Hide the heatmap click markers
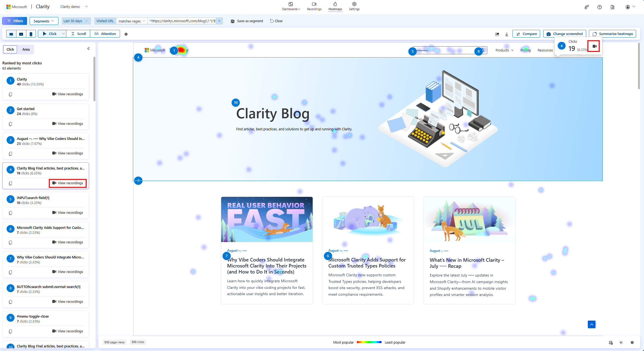 pos(611,342)
